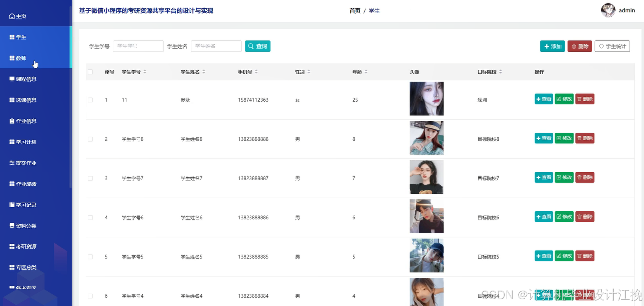
Task: Sort by 年龄 column arrows
Action: tap(366, 72)
